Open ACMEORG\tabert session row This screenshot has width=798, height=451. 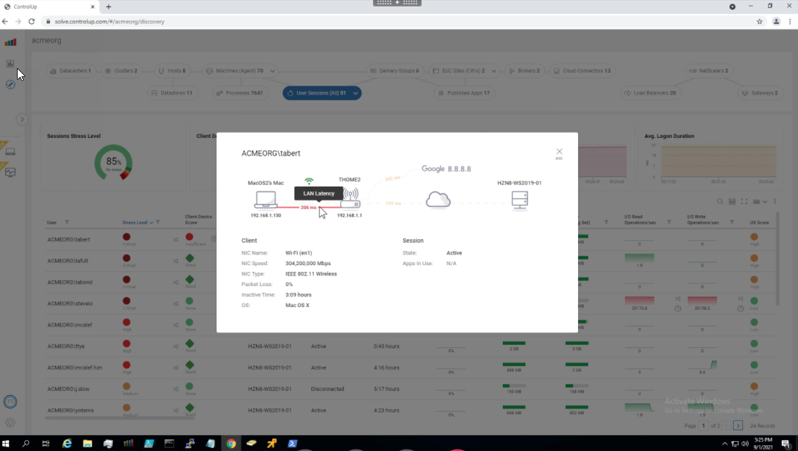[x=68, y=239]
